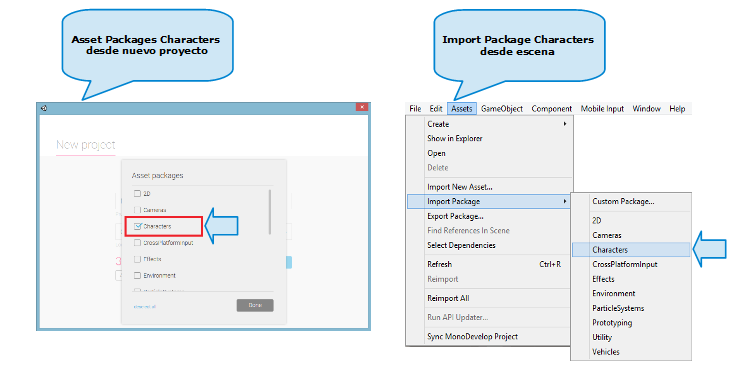Close the New project window
This screenshot has width=755, height=371.
[x=361, y=107]
